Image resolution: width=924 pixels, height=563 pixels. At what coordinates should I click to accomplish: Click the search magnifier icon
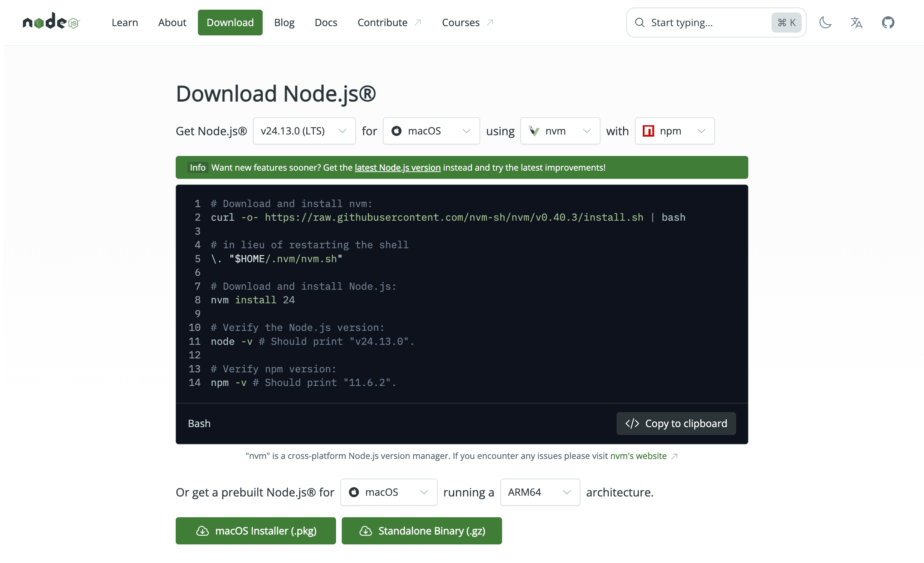click(x=640, y=23)
